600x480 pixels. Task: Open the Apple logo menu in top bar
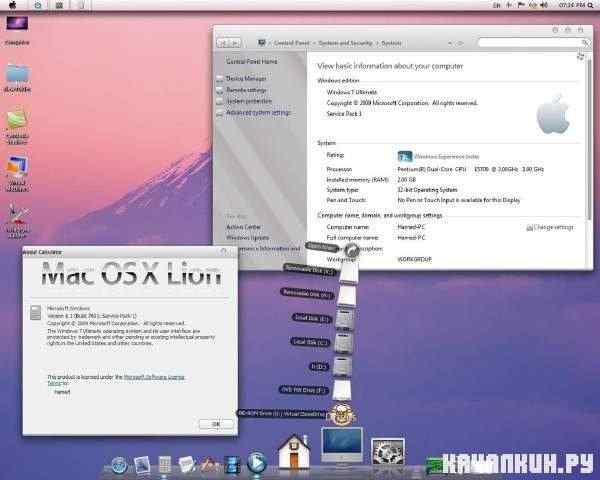12,5
